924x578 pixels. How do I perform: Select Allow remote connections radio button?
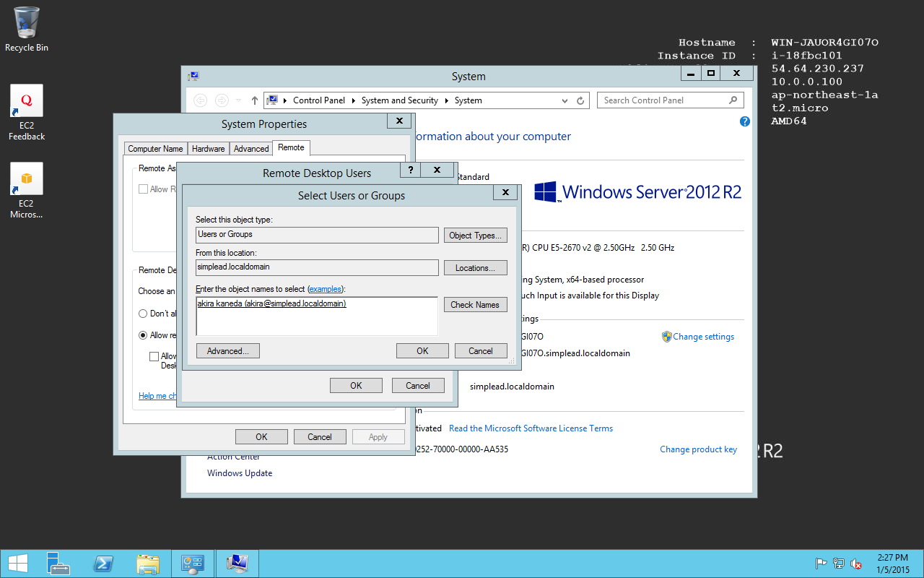click(x=143, y=335)
